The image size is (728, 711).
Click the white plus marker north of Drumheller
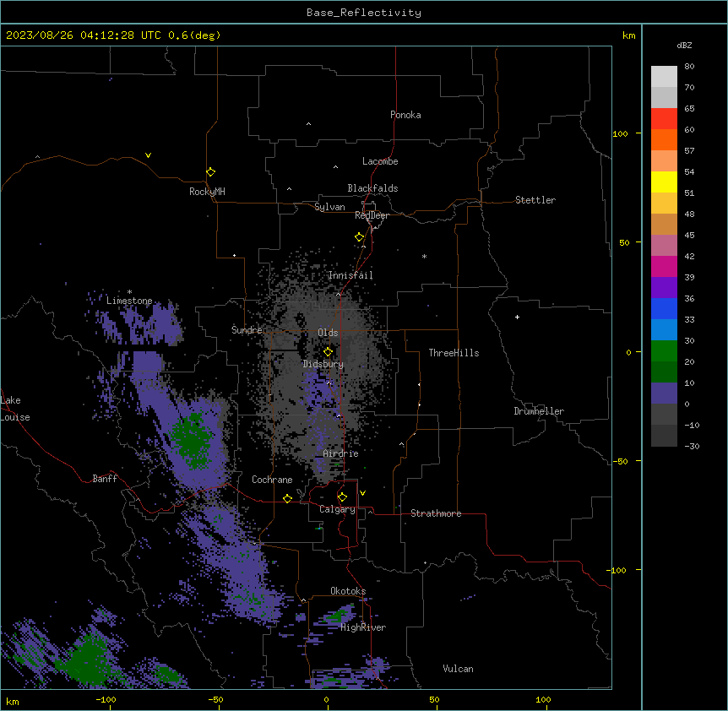pyautogui.click(x=517, y=317)
